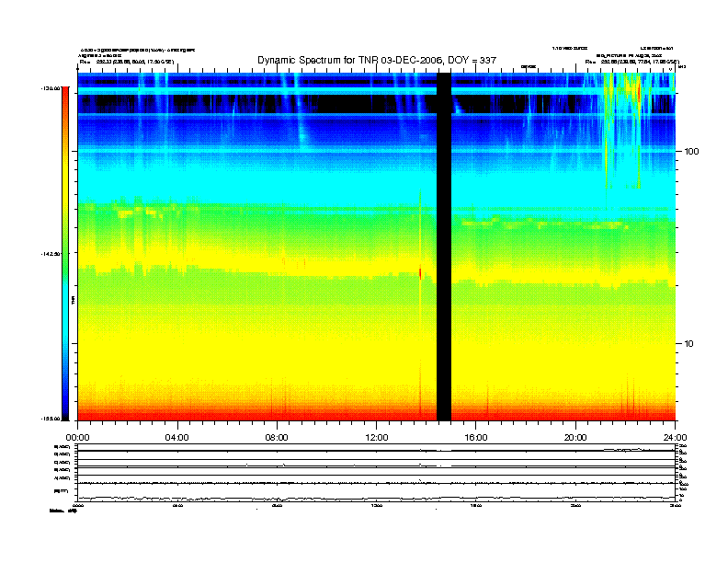Click the black data gap column near 14:40

[444, 247]
